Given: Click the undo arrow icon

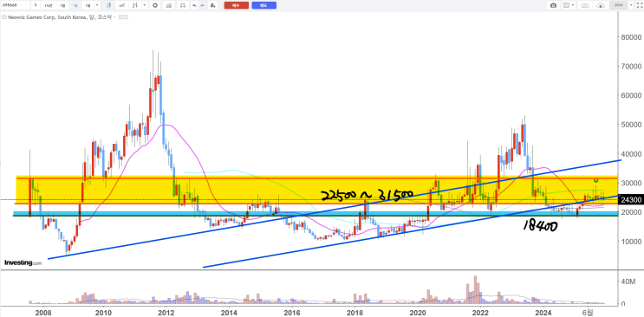Looking at the screenshot, I should (194, 5).
